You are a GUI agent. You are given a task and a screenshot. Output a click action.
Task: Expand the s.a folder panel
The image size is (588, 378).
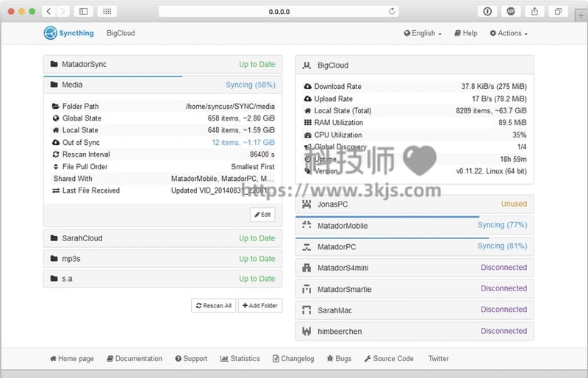[162, 279]
